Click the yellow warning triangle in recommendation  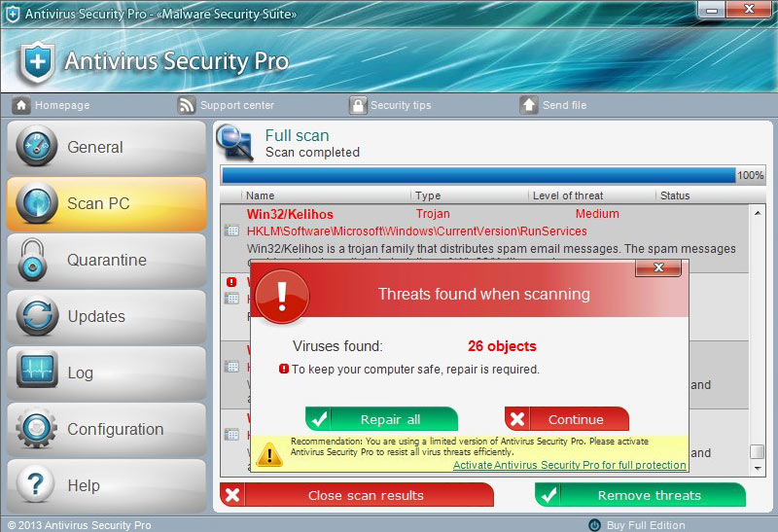(269, 454)
